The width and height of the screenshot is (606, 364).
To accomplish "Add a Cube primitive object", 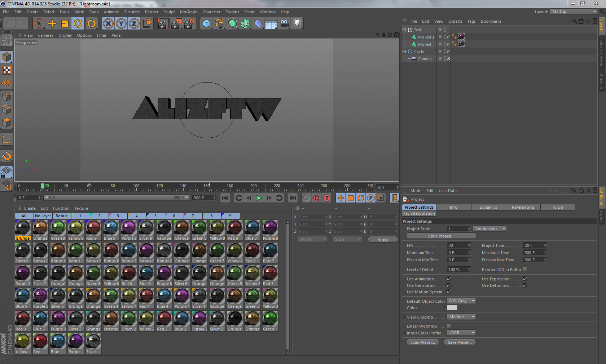I will tap(206, 24).
